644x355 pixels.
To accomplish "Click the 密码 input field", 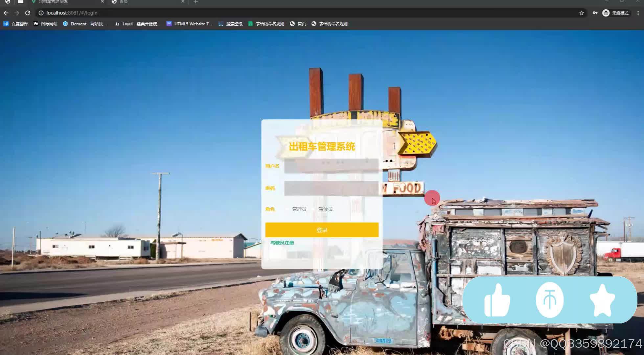I will click(331, 188).
